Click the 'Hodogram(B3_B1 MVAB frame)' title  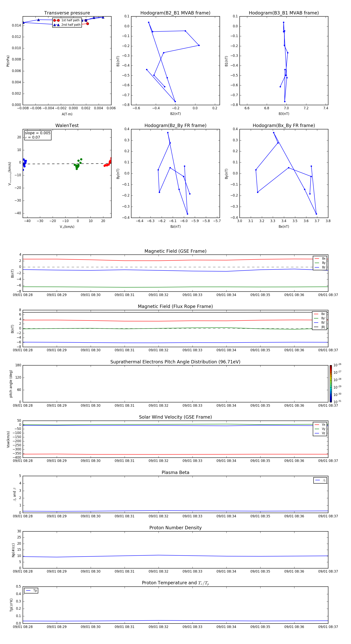click(284, 13)
